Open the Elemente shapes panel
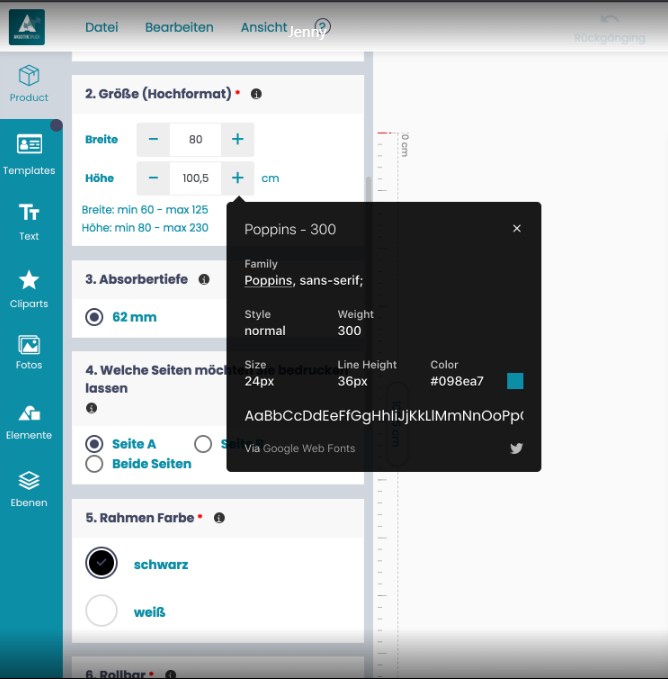 pos(29,423)
